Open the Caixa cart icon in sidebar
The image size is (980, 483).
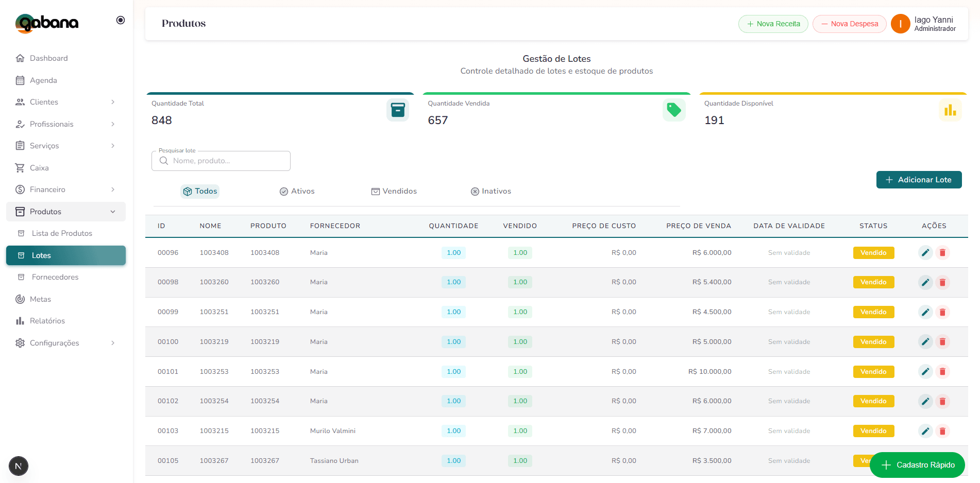tap(20, 168)
